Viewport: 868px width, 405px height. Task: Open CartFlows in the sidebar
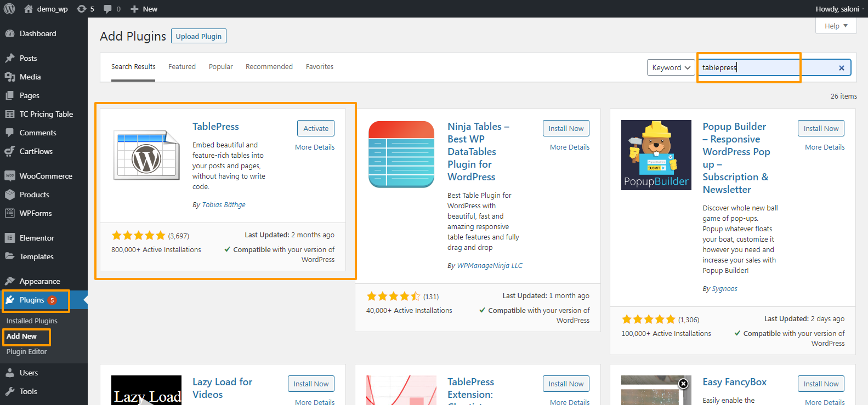point(36,151)
